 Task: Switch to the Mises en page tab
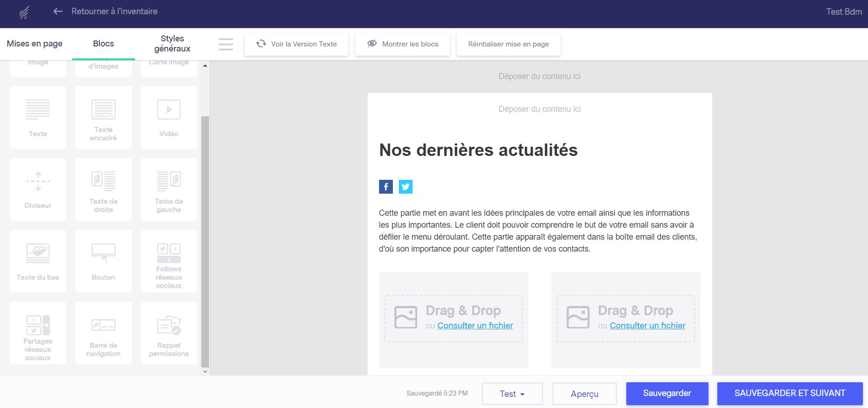[35, 44]
